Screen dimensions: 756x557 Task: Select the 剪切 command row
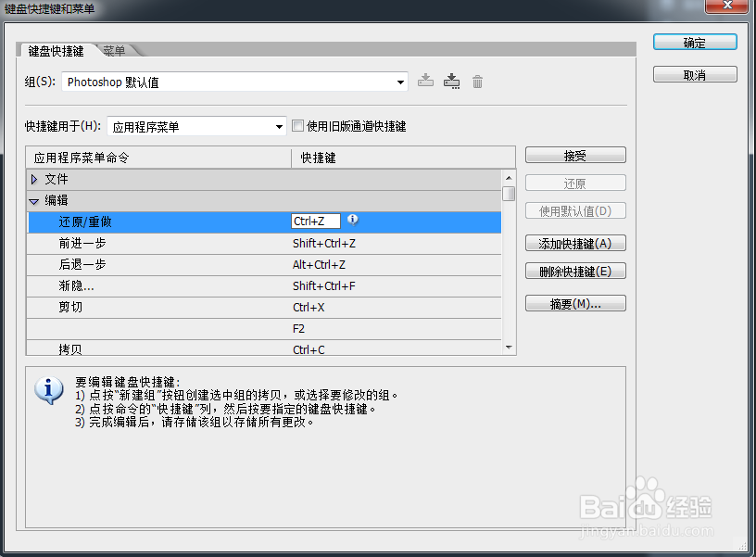click(x=264, y=307)
